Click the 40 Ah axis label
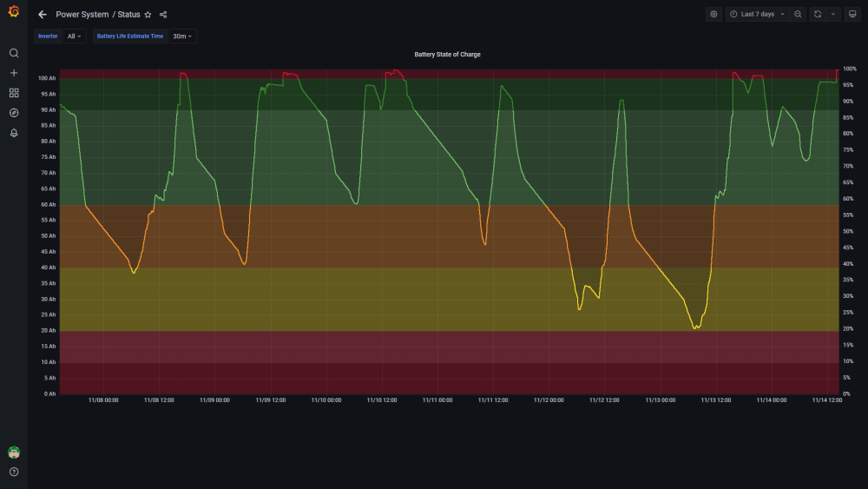The height and width of the screenshot is (489, 868). pos(48,268)
